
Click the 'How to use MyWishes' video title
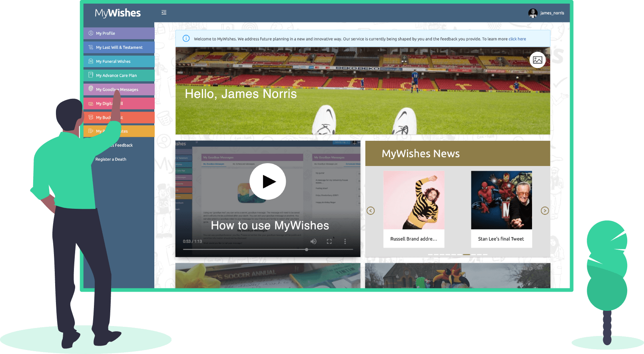coord(270,226)
